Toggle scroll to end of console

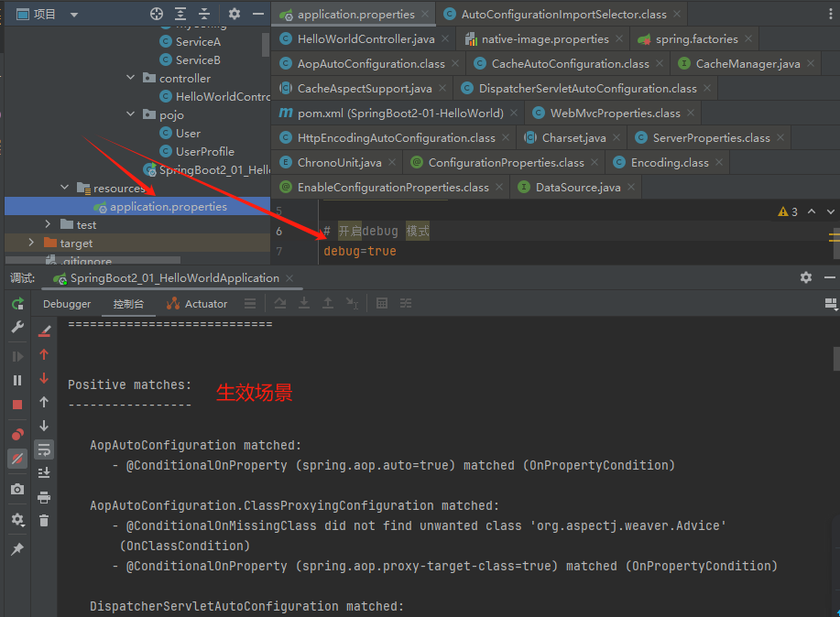tap(44, 473)
